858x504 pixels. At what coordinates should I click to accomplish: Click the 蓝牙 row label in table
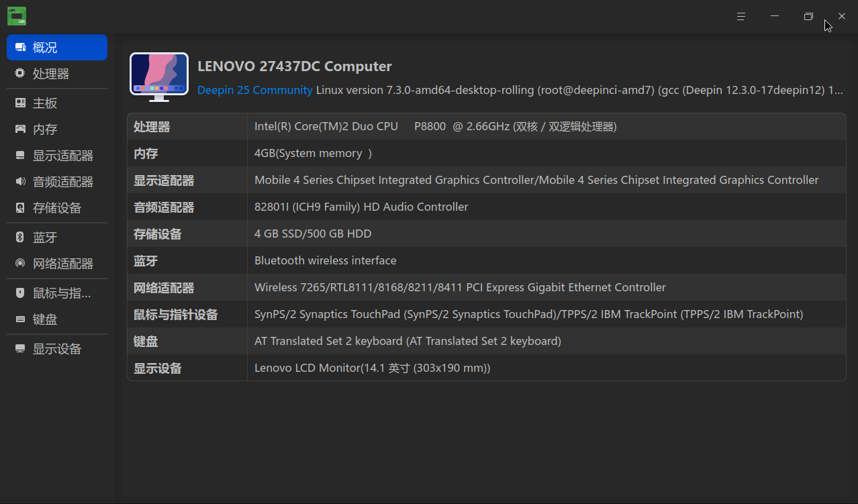(146, 261)
